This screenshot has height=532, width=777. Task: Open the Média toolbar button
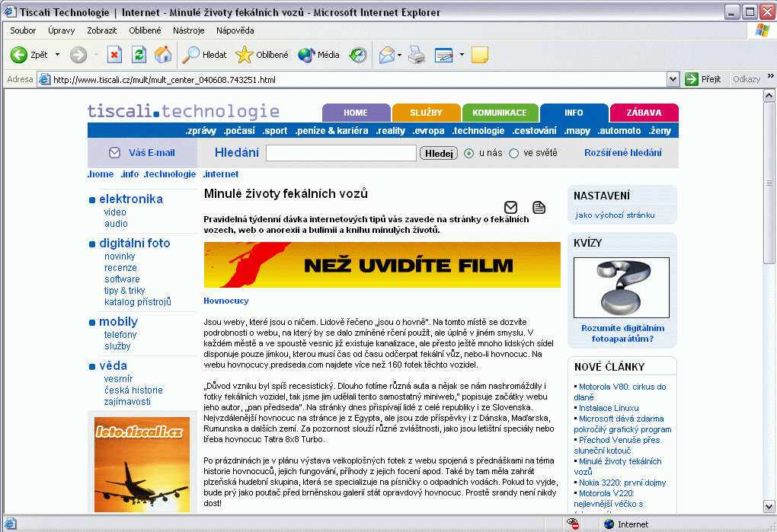318,55
